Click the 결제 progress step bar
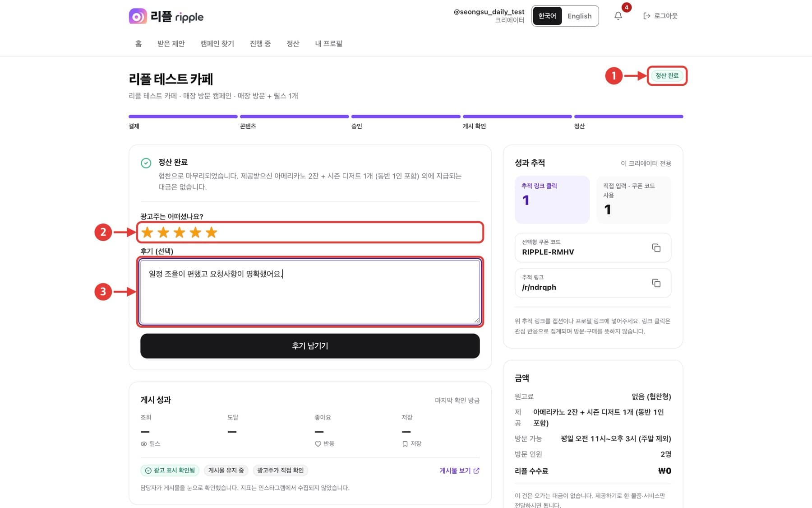This screenshot has height=508, width=812. [183, 117]
